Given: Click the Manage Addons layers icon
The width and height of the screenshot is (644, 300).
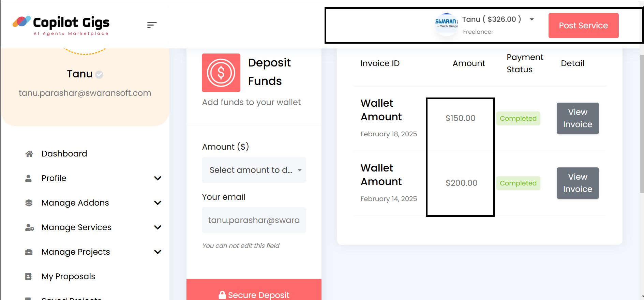Looking at the screenshot, I should click(x=29, y=203).
